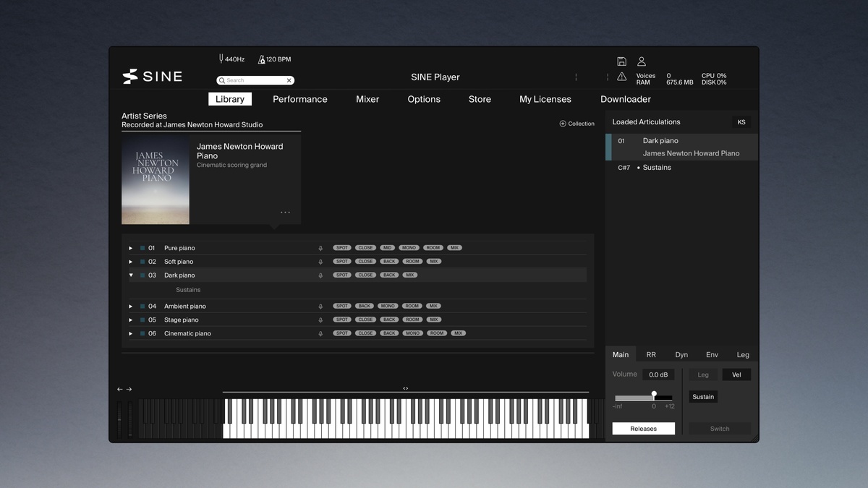Viewport: 868px width, 488px height.
Task: Clear the search field with X
Action: tap(289, 80)
